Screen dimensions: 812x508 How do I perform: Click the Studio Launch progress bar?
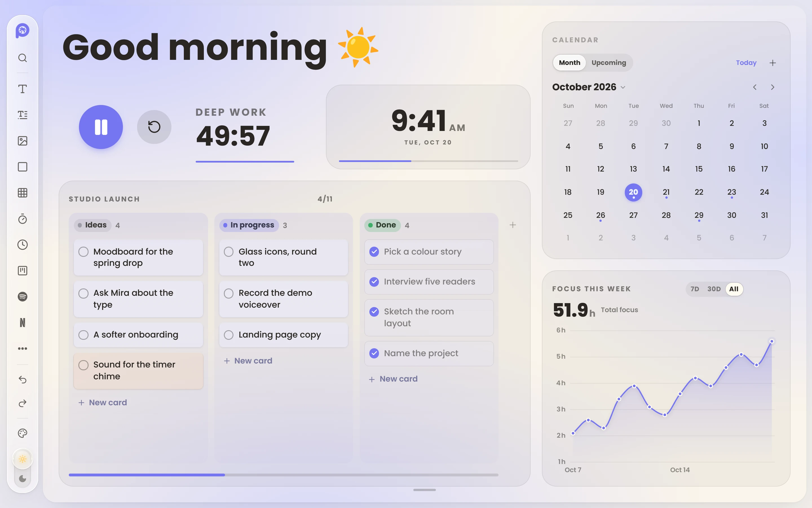click(284, 475)
